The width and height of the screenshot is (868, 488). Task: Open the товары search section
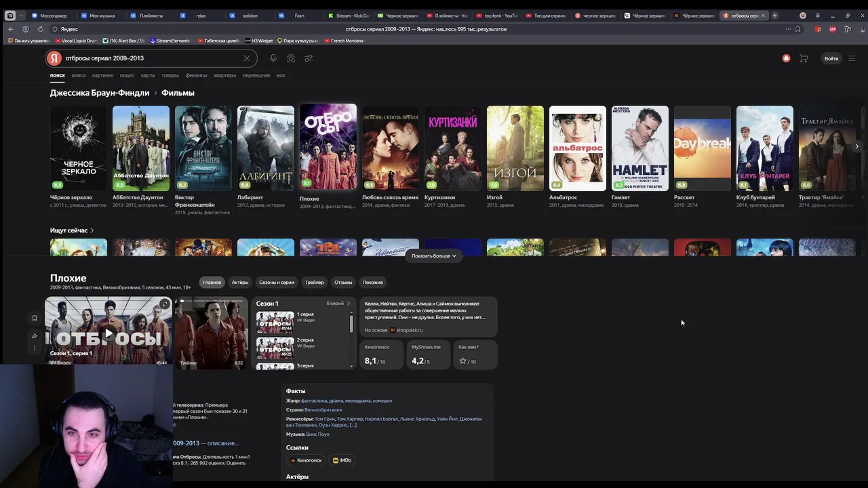(x=170, y=75)
